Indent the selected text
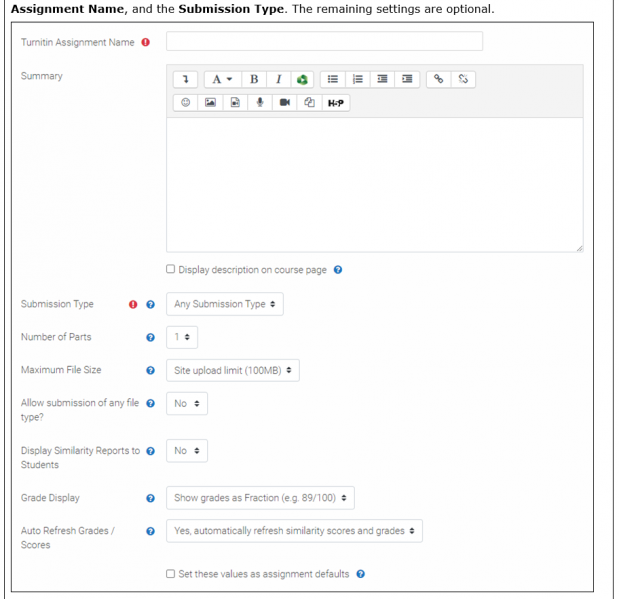Viewport: 619px width, 599px height. coord(407,79)
